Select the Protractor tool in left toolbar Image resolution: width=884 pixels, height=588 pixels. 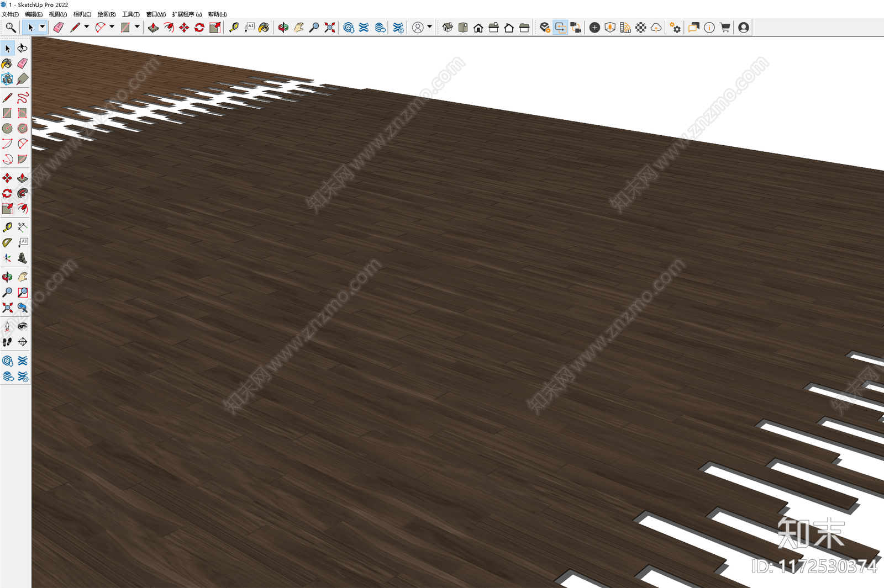(x=7, y=242)
